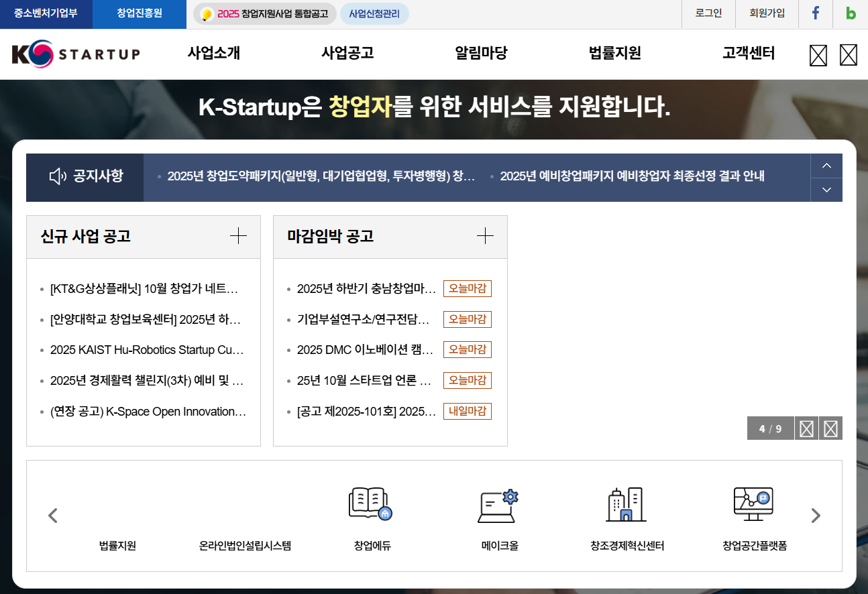Open the 사업공고 menu

tap(346, 54)
